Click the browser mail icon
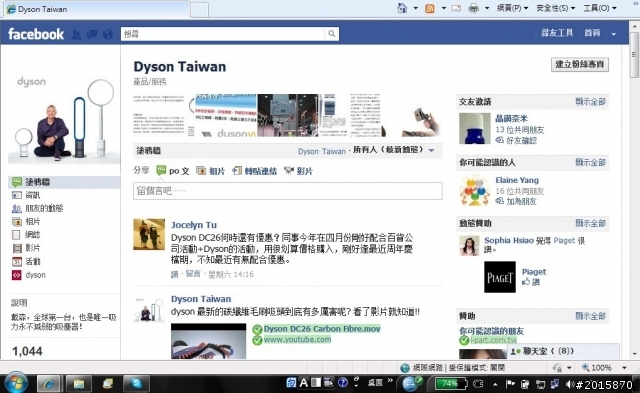This screenshot has width=640, height=393. 456,8
